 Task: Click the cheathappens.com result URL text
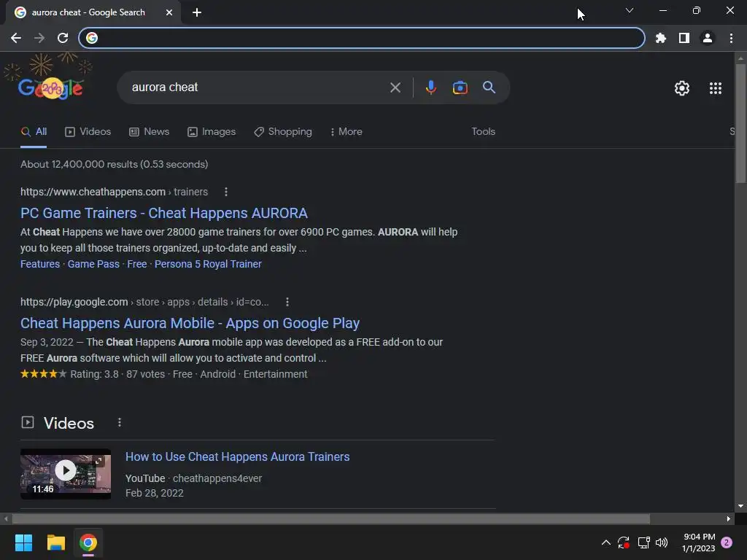click(x=114, y=192)
